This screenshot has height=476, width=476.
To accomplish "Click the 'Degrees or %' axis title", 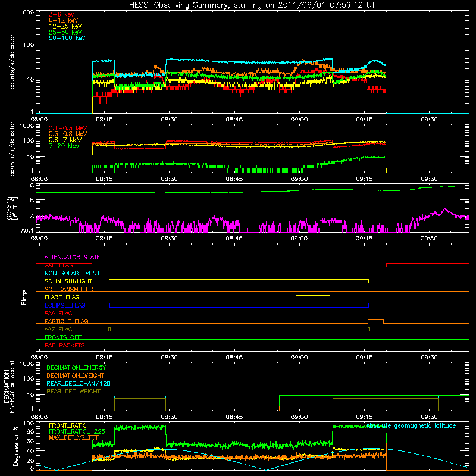I will click(16, 446).
